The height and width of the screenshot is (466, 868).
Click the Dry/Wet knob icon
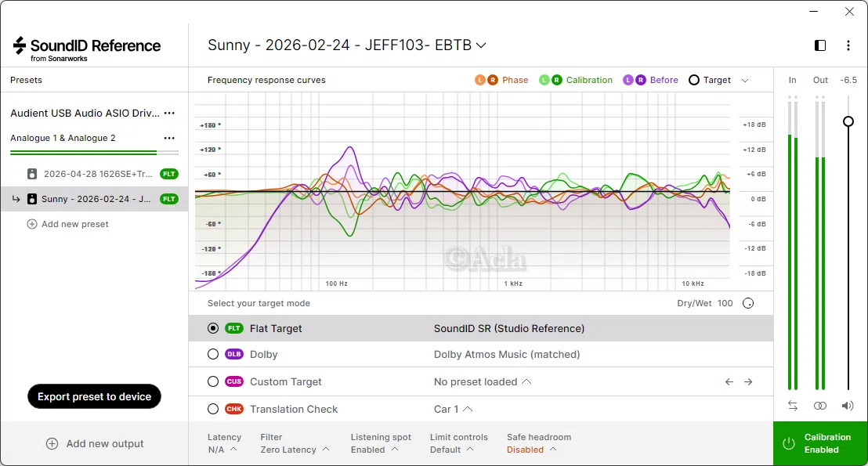click(x=748, y=303)
